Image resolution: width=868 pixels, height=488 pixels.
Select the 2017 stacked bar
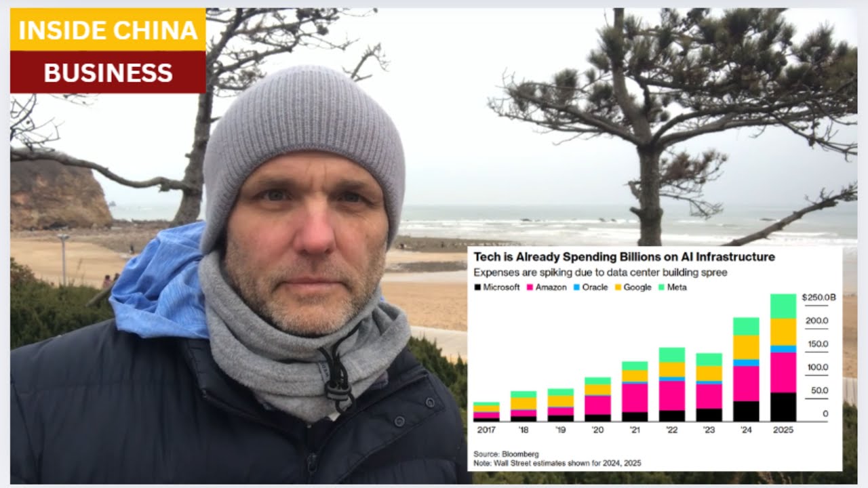tap(486, 412)
